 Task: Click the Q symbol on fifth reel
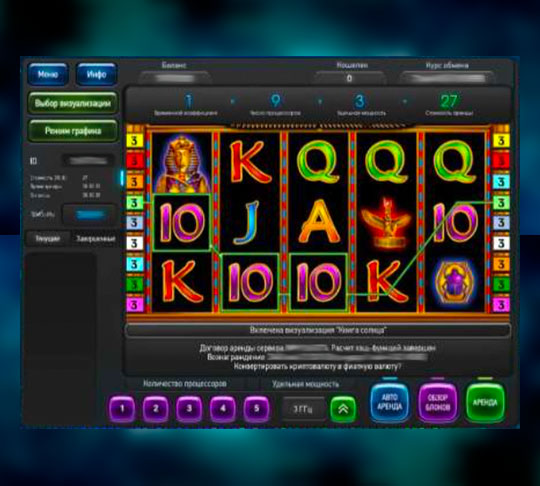[x=455, y=161]
